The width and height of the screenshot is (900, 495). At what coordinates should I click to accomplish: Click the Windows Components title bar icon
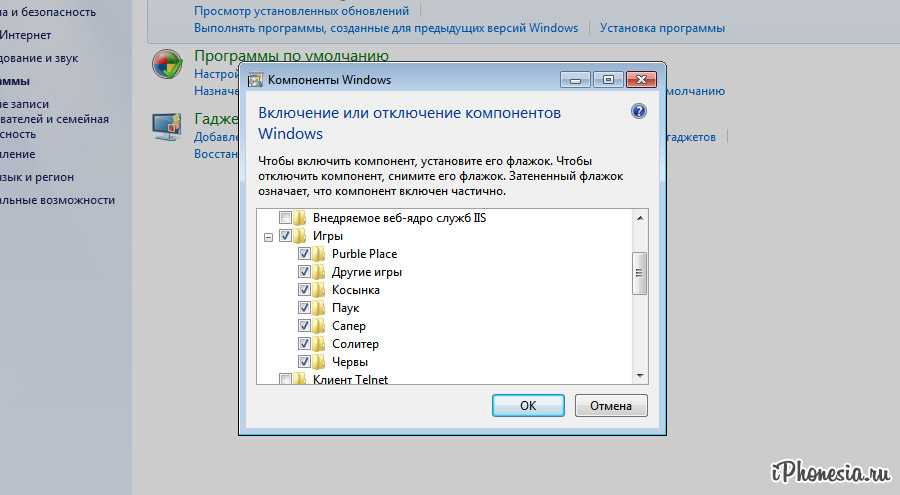pyautogui.click(x=255, y=80)
